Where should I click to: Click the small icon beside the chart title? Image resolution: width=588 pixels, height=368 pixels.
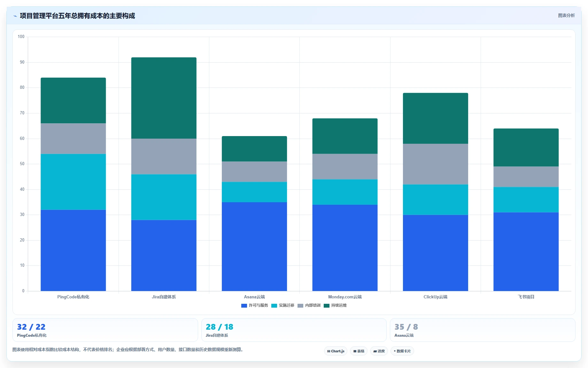(15, 16)
